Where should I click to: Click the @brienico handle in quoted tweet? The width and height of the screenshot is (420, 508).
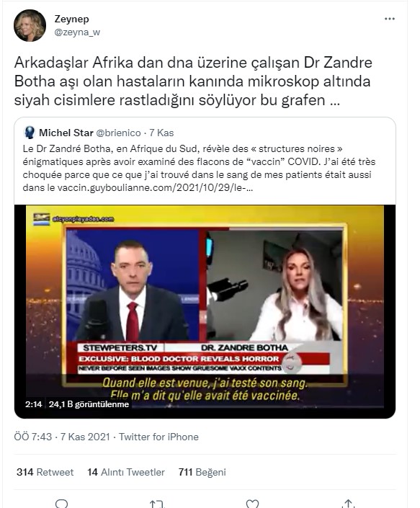tap(119, 133)
